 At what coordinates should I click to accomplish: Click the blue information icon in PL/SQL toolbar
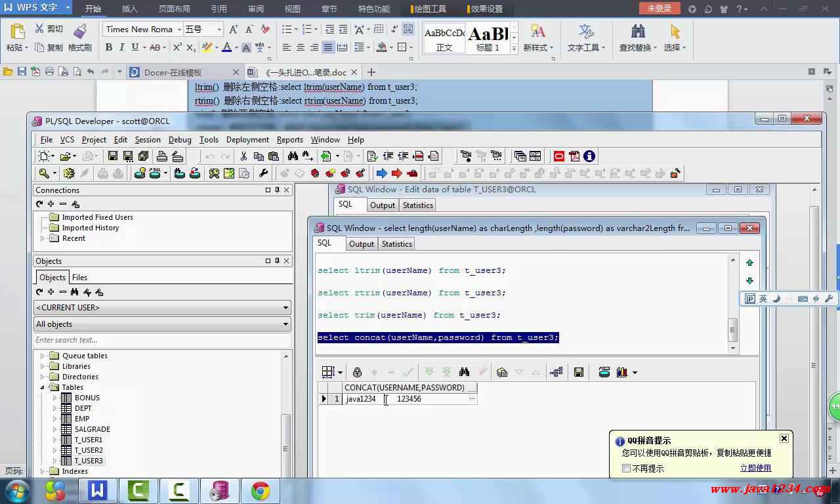589,156
